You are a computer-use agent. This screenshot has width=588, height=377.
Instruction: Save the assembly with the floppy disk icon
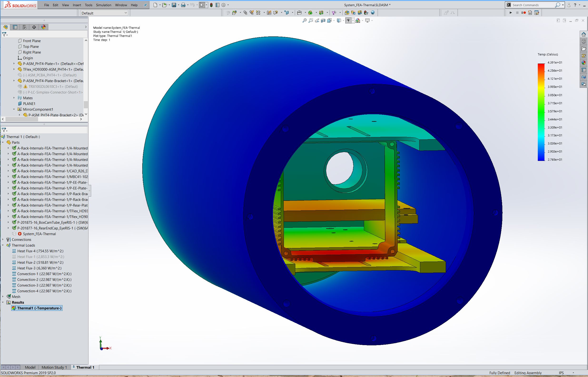click(174, 5)
